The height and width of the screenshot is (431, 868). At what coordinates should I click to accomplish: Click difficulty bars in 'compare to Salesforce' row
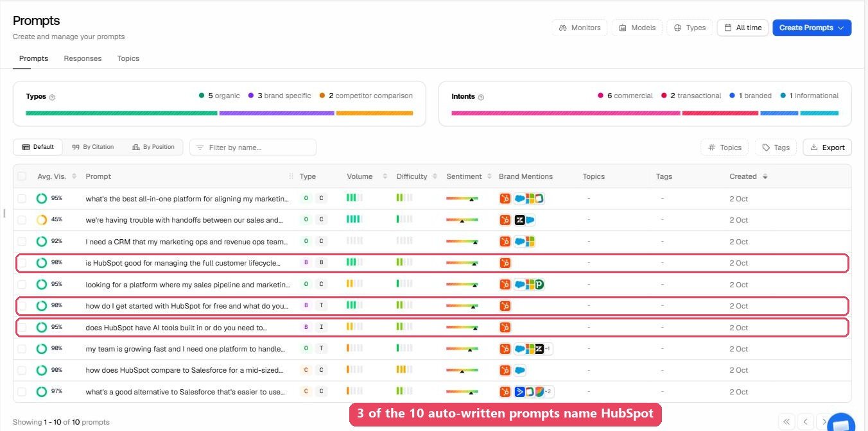click(x=404, y=370)
